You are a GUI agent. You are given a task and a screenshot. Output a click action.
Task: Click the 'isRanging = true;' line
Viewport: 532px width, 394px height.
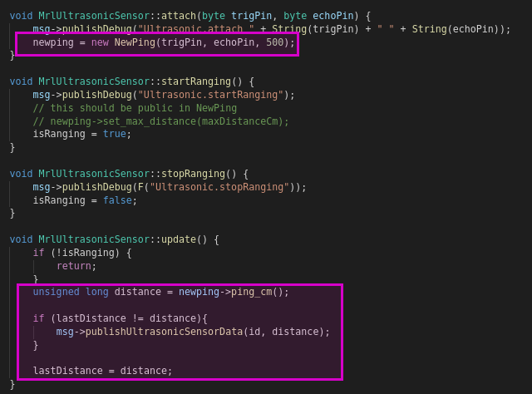click(x=81, y=134)
